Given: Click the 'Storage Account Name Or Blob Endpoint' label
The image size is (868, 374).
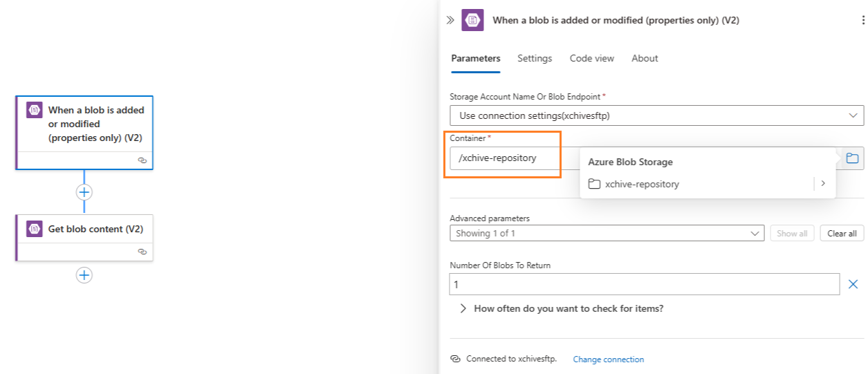Looking at the screenshot, I should [x=525, y=96].
